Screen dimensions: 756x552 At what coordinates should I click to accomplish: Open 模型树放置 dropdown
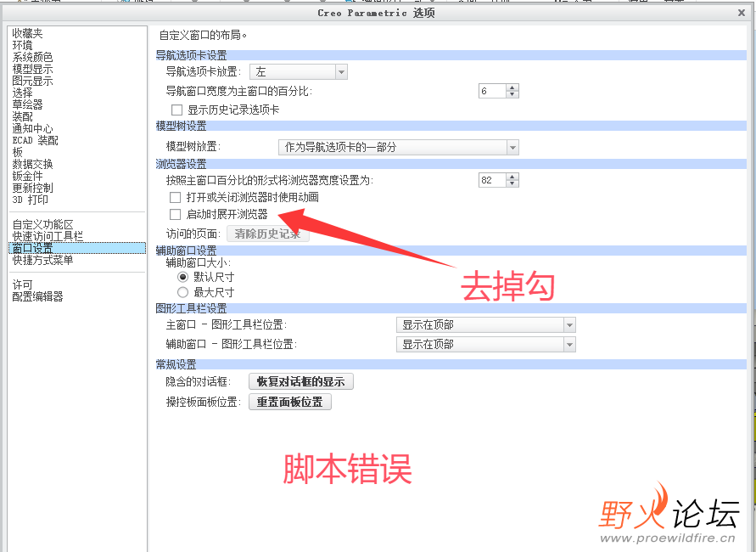coord(399,147)
